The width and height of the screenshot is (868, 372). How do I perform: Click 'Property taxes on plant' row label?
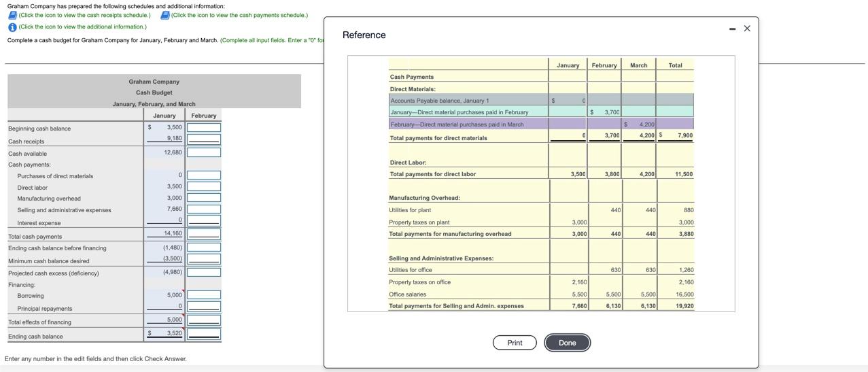coord(419,222)
